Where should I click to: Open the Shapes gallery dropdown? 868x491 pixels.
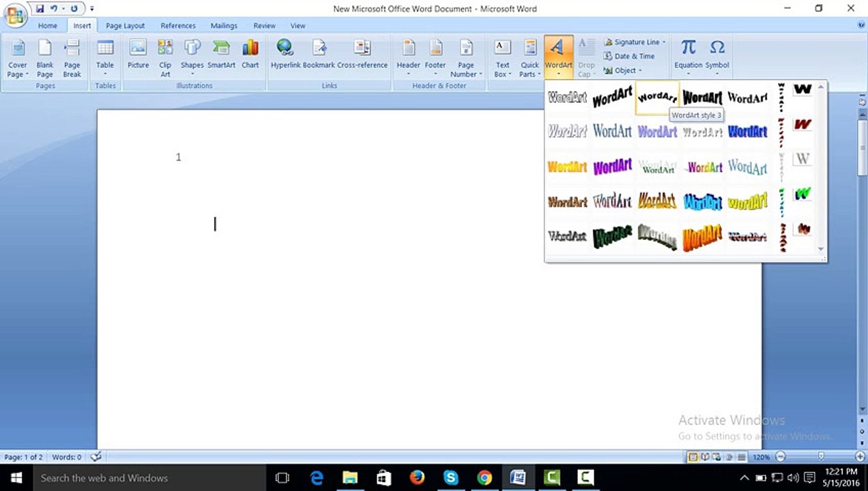tap(192, 59)
